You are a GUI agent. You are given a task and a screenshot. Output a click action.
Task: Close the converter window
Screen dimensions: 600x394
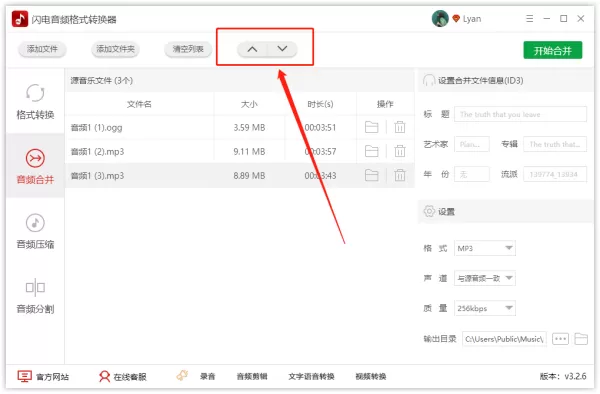[x=581, y=18]
